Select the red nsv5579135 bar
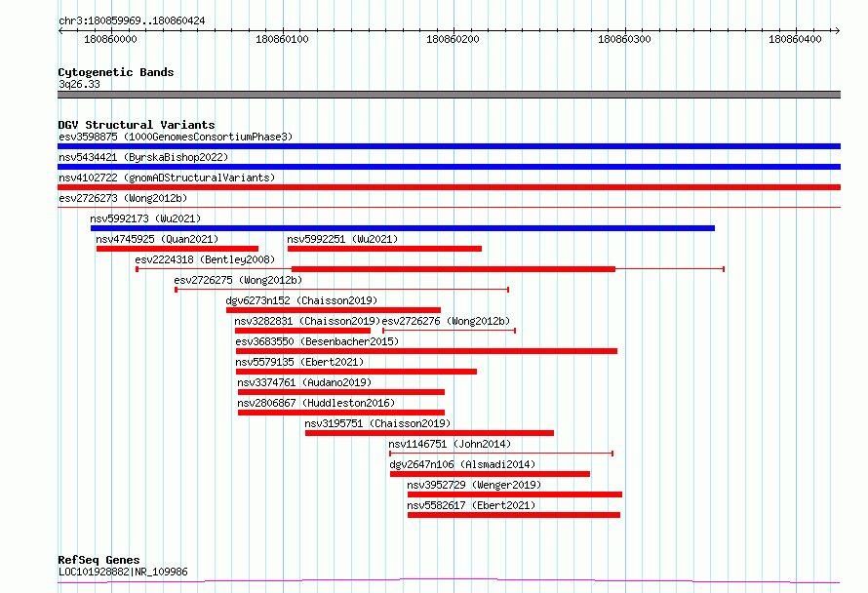 click(357, 372)
